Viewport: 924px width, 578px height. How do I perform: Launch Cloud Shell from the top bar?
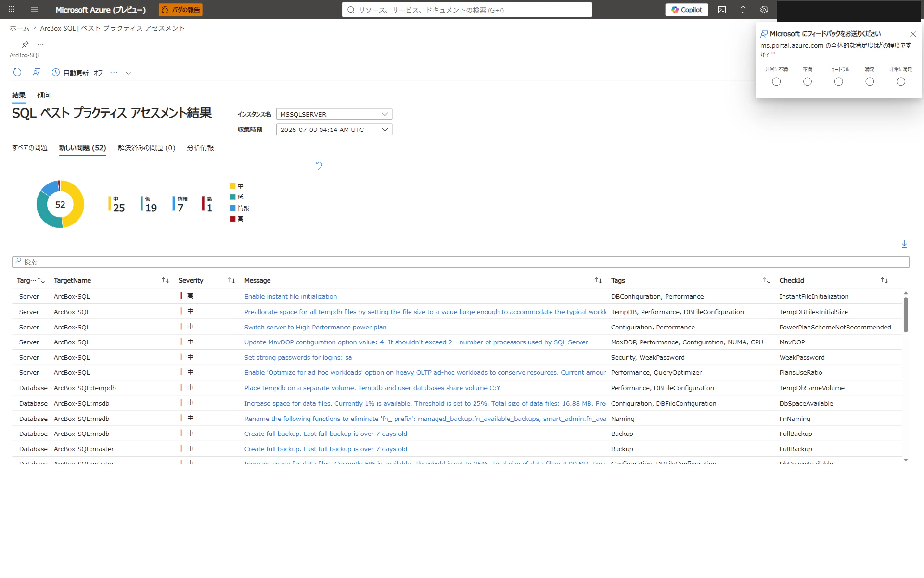722,10
